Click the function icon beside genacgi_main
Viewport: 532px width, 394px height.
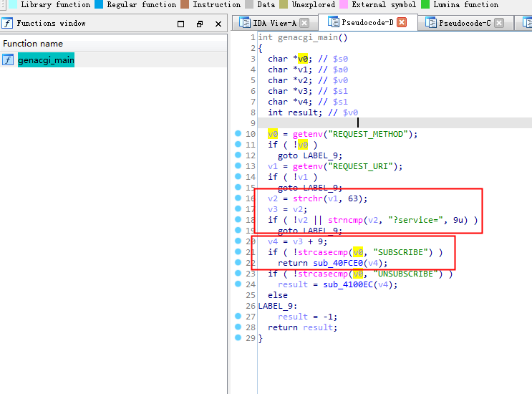[8, 60]
